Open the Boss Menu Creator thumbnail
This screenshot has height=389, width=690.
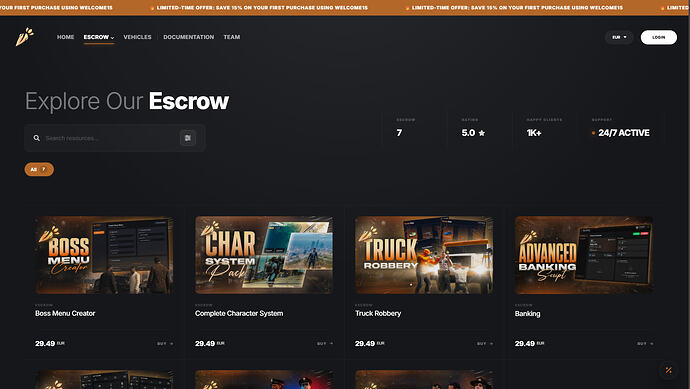point(104,255)
